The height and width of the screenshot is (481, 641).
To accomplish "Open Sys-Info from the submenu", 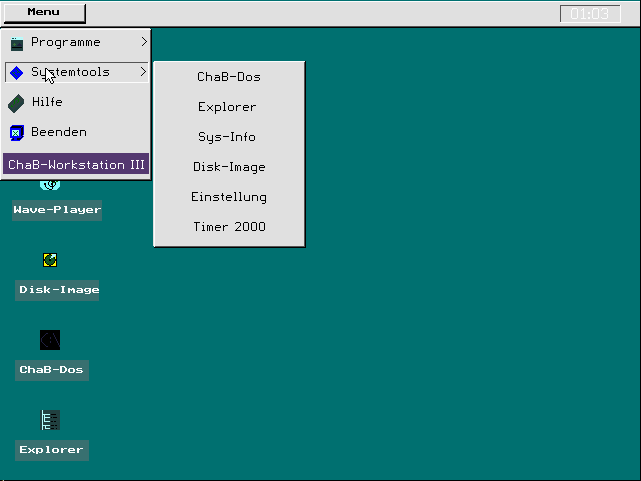I will tap(228, 137).
